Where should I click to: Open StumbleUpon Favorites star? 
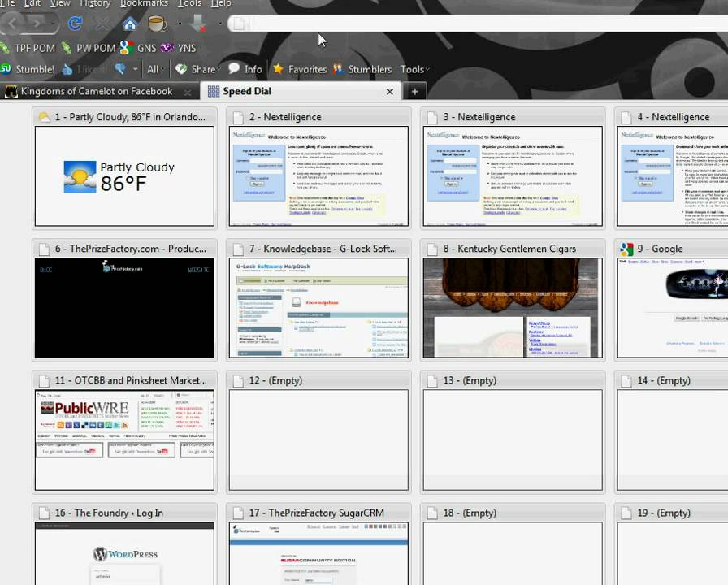point(300,69)
